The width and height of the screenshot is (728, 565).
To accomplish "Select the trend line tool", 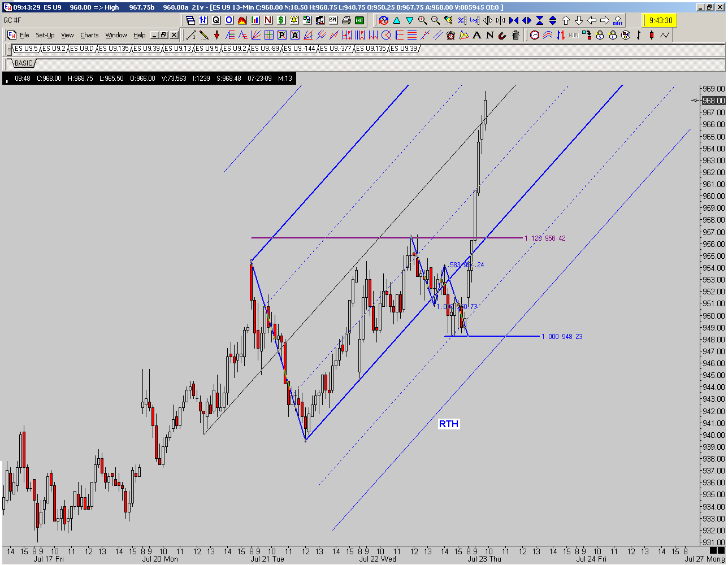I will coord(191,35).
